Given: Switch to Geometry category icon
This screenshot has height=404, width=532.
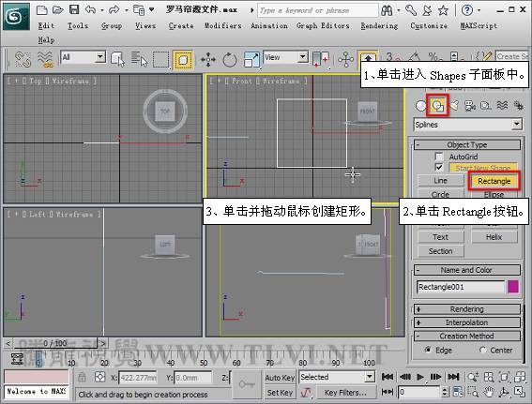Looking at the screenshot, I should [420, 106].
